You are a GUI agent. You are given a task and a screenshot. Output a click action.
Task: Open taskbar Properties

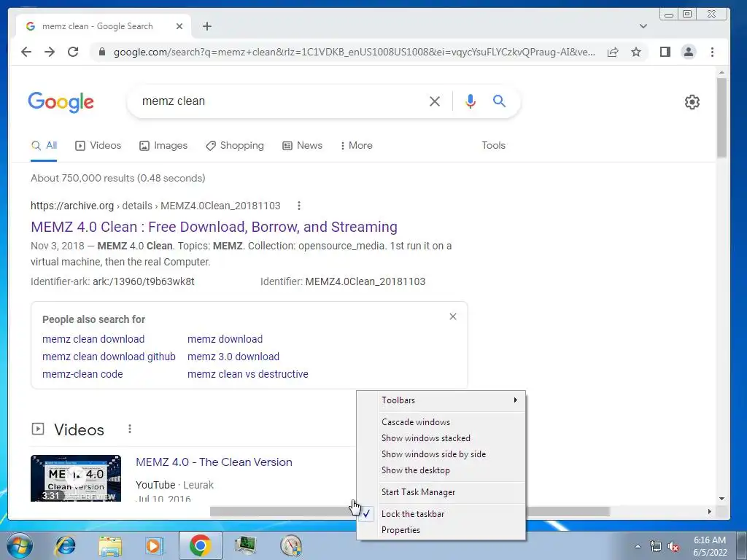(x=441, y=530)
